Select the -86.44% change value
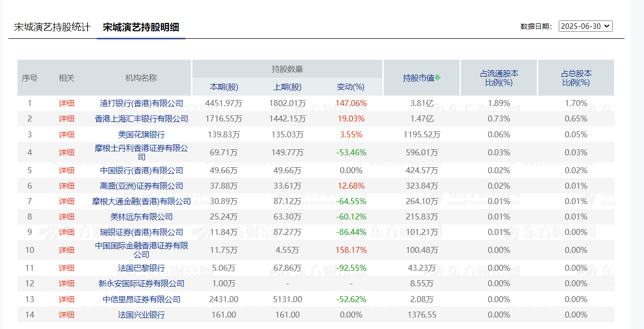Viewport: 644px width, 329px height. pyautogui.click(x=351, y=232)
